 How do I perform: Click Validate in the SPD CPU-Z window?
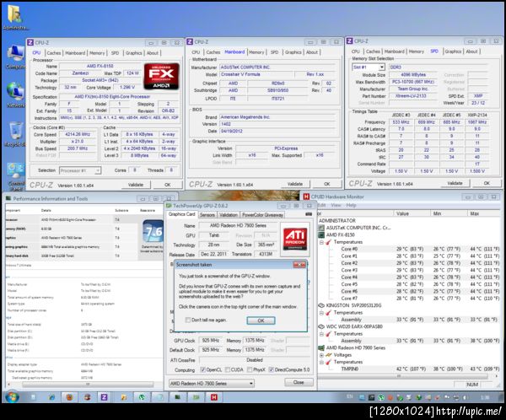pyautogui.click(x=455, y=183)
